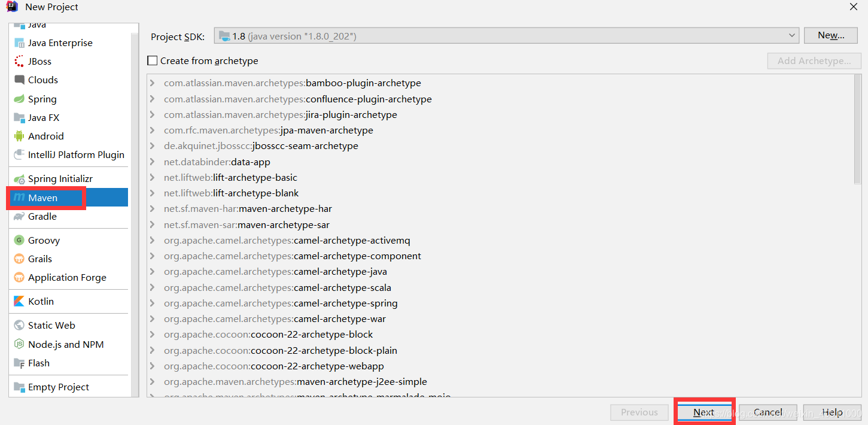
Task: Expand jira-plugin-archetype entry
Action: (153, 115)
